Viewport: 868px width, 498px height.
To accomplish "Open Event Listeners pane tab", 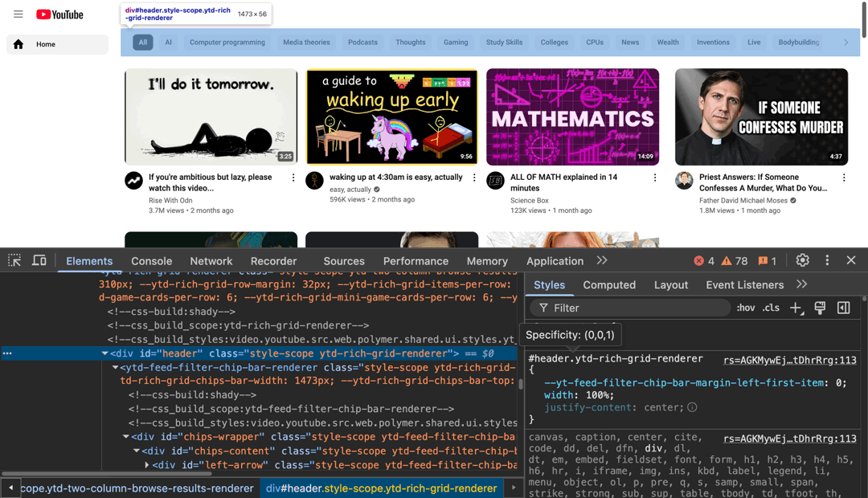I will click(744, 285).
